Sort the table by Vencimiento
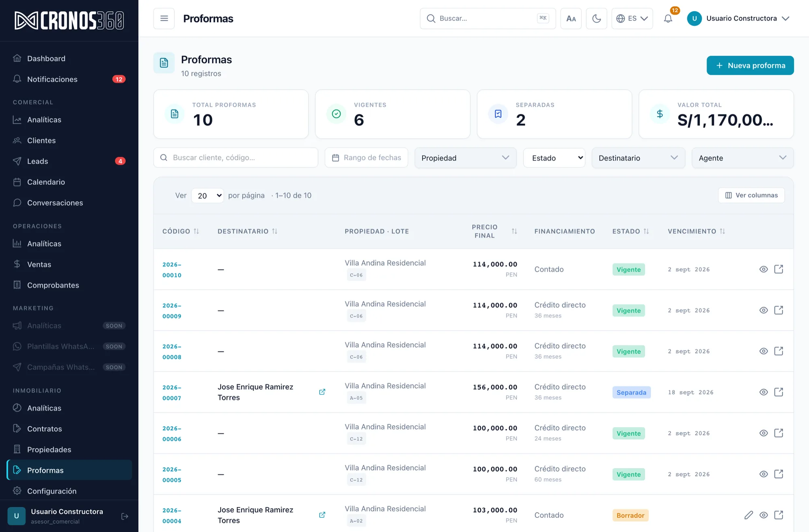 696,231
